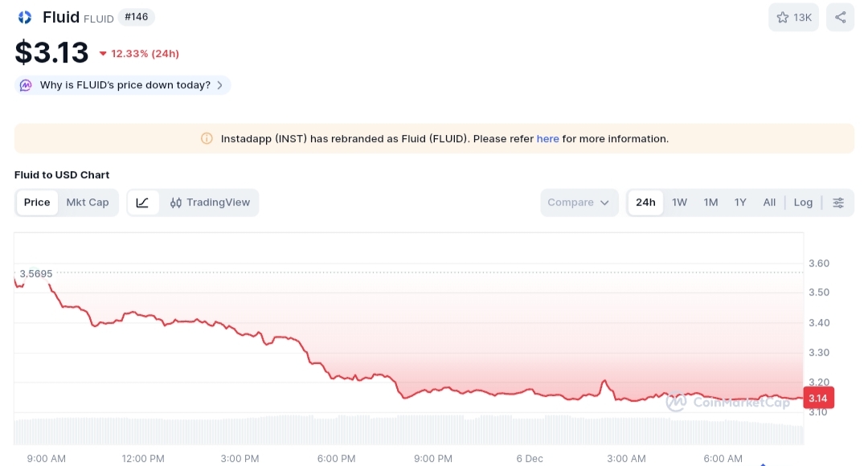This screenshot has height=466, width=868.
Task: Select the Price toggle
Action: click(x=37, y=202)
